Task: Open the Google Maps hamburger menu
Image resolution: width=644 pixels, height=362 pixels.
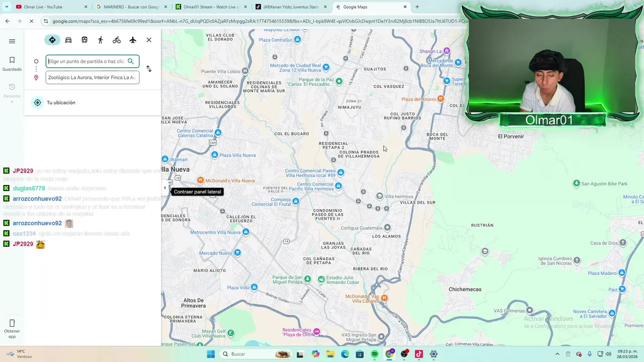Action: click(12, 41)
